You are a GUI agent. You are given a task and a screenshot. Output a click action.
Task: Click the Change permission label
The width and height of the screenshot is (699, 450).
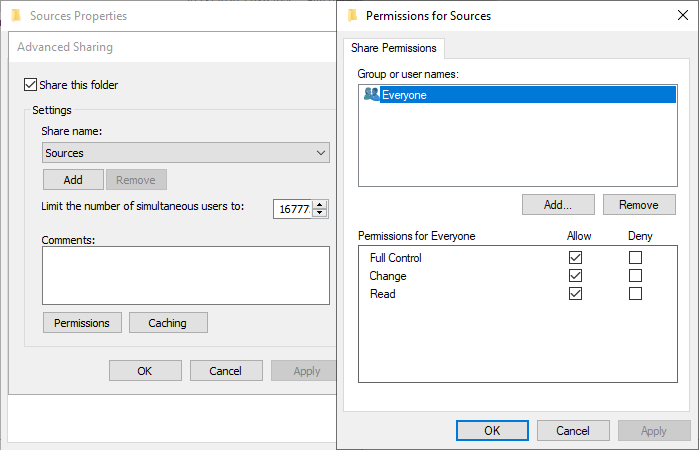tap(388, 276)
